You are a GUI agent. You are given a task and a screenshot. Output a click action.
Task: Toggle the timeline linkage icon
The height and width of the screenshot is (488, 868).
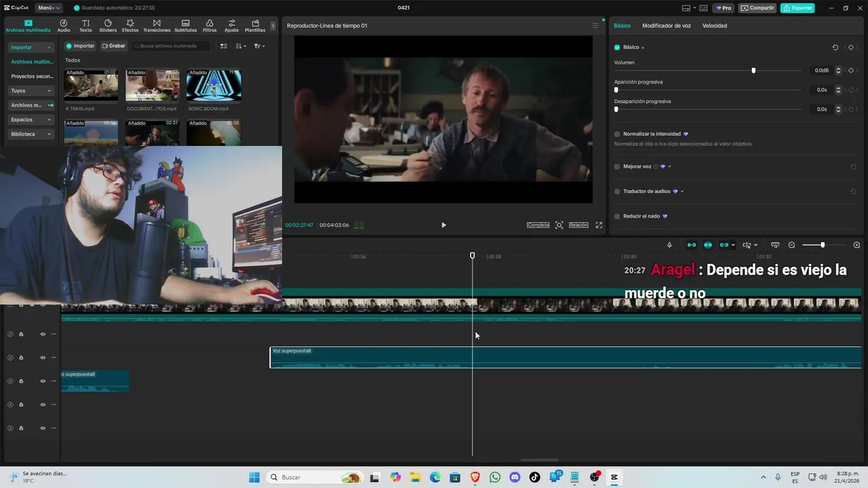click(724, 245)
